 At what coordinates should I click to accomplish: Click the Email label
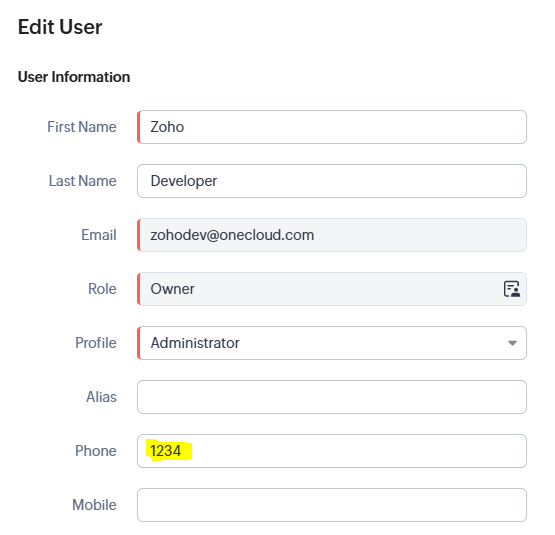tap(99, 235)
